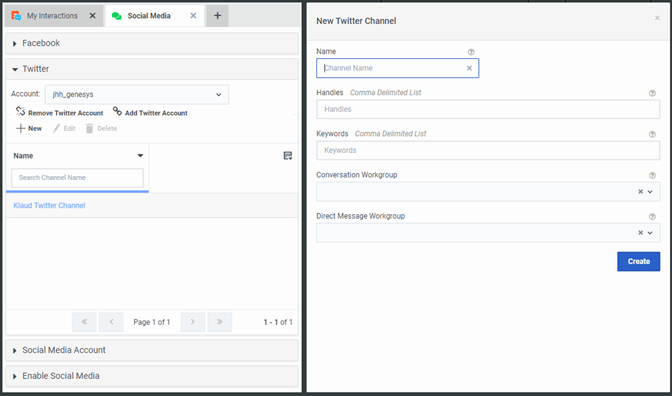Open the Account dropdown showing jhh_genesys

[137, 94]
